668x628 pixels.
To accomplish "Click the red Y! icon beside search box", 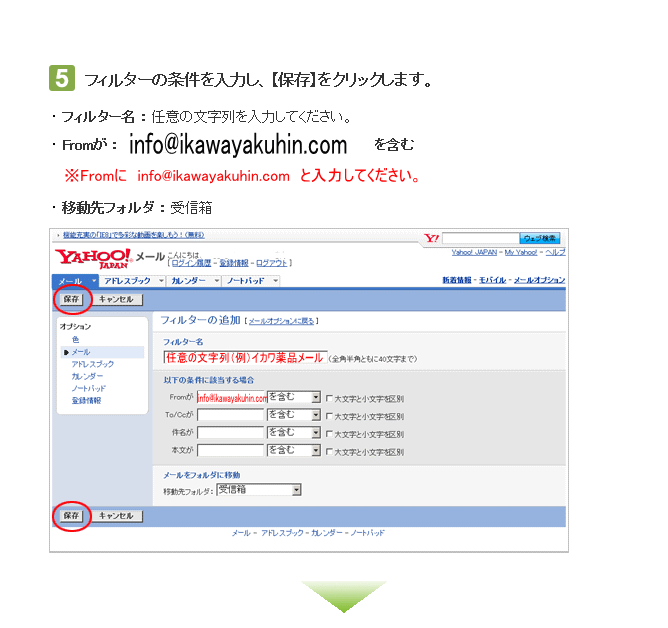I will [432, 238].
